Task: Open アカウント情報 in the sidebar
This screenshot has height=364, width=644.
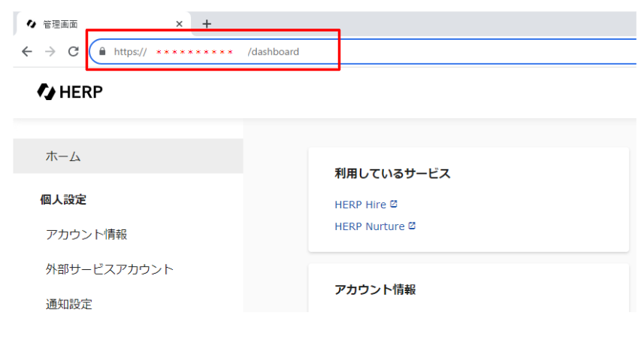Action: point(86,234)
